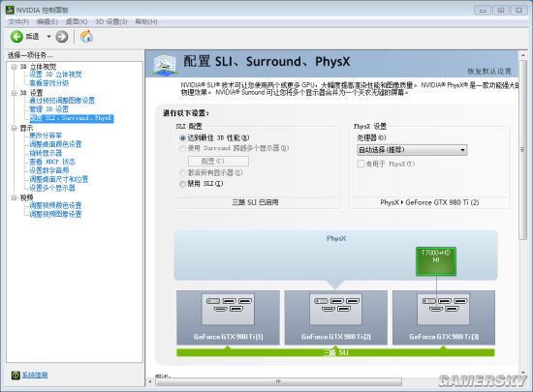
Task: Open the system information link
Action: (35, 375)
